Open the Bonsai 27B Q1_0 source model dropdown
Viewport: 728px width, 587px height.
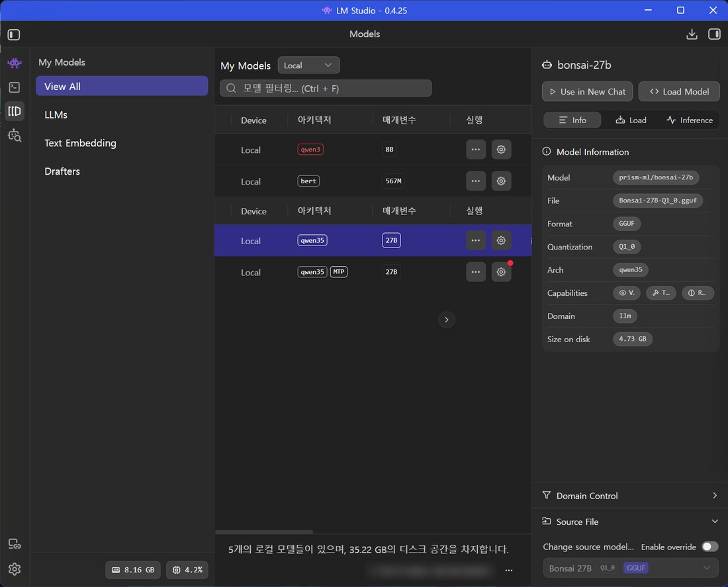point(631,568)
